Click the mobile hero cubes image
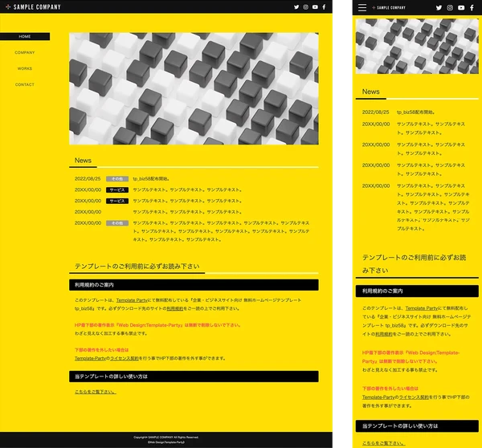 (x=417, y=46)
